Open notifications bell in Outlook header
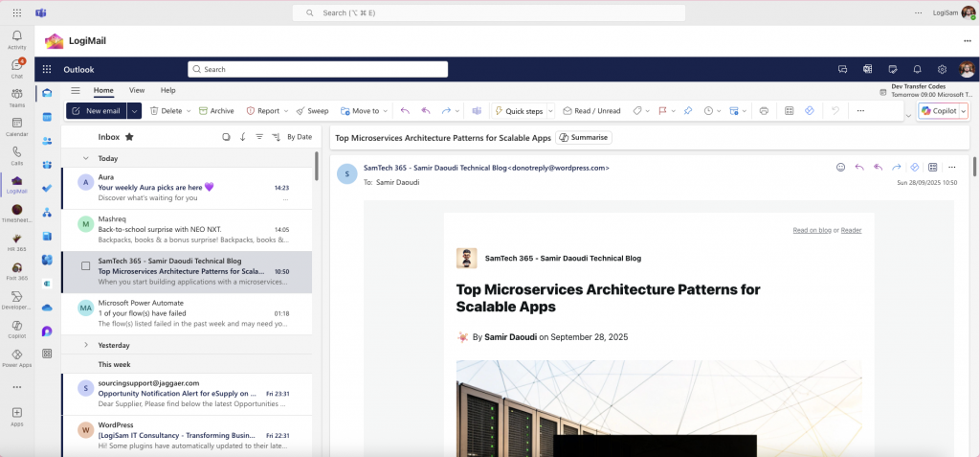980x457 pixels. 917,69
